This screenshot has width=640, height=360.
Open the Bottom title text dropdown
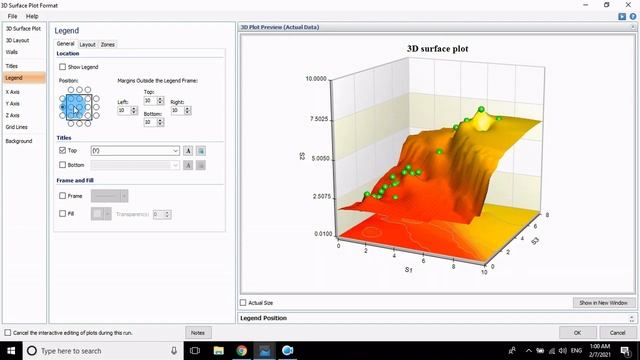176,165
